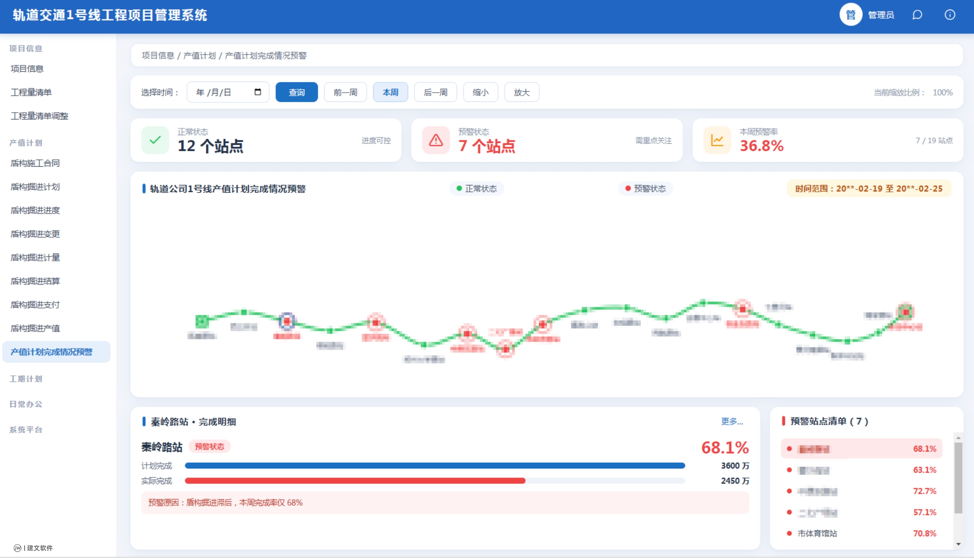Click 放大 to zoom in
Screen dimensions: 974x560
pos(521,92)
